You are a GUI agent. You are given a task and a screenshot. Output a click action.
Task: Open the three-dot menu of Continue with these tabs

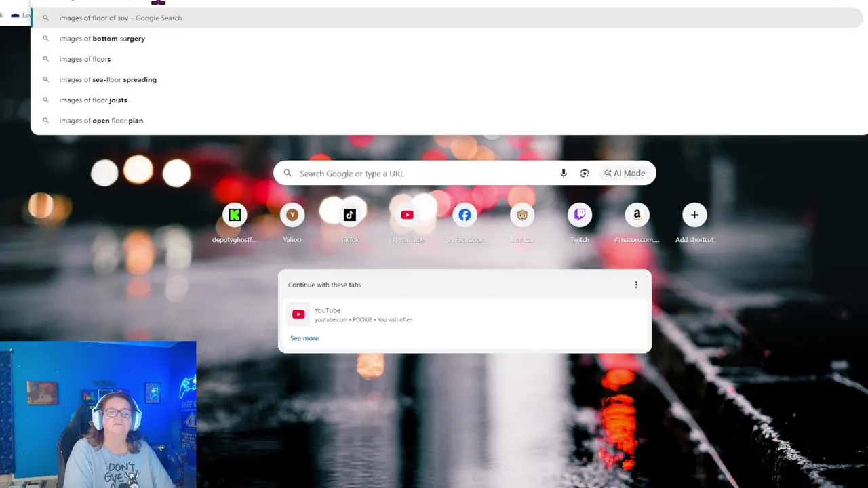tap(636, 285)
